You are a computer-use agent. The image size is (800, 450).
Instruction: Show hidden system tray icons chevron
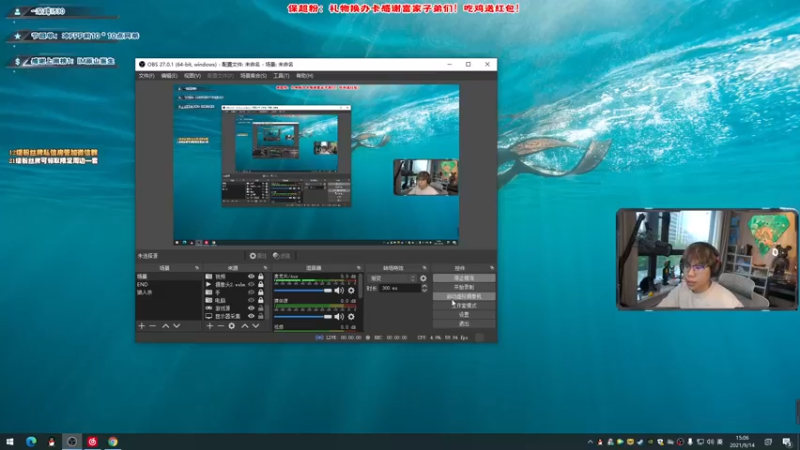[590, 442]
